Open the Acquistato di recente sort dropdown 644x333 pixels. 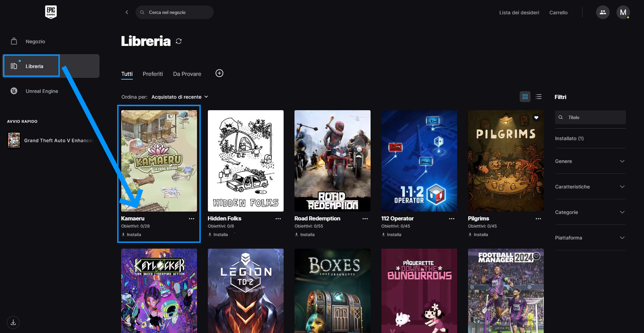click(180, 97)
